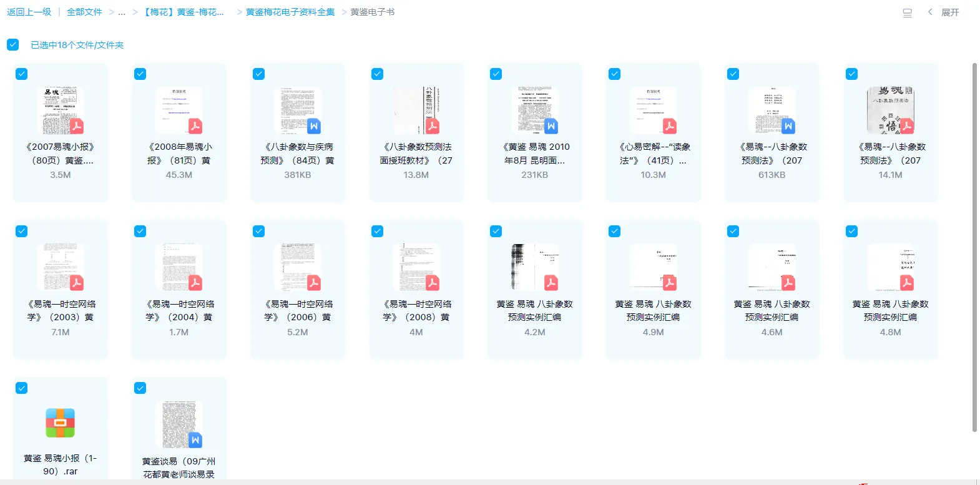980x485 pixels.
Task: Expand the collapsed breadcrumb ellipsis
Action: (122, 12)
